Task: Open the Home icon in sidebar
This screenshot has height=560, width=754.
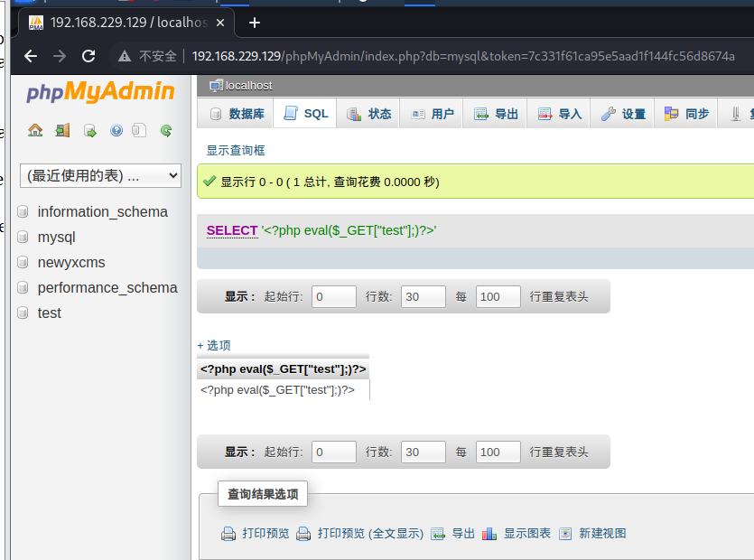Action: [35, 130]
